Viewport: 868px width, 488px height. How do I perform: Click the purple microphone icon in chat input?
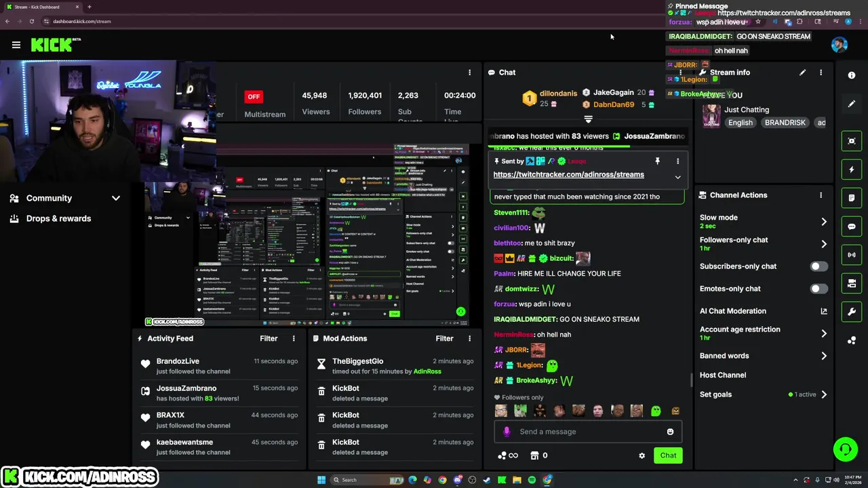pos(507,432)
